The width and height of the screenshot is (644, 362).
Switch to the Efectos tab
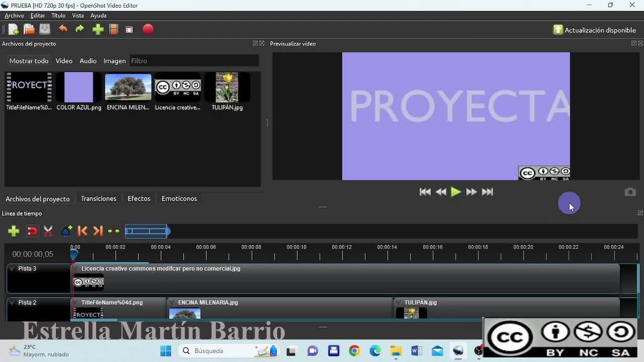(x=139, y=199)
